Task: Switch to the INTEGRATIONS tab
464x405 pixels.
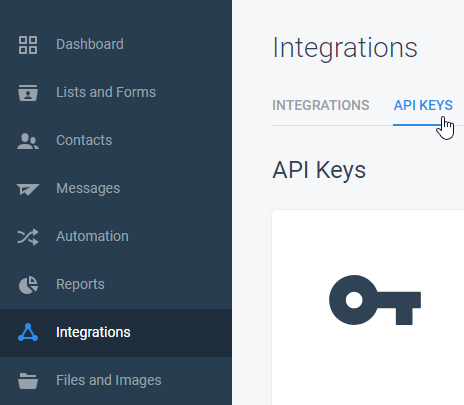Action: pos(321,105)
